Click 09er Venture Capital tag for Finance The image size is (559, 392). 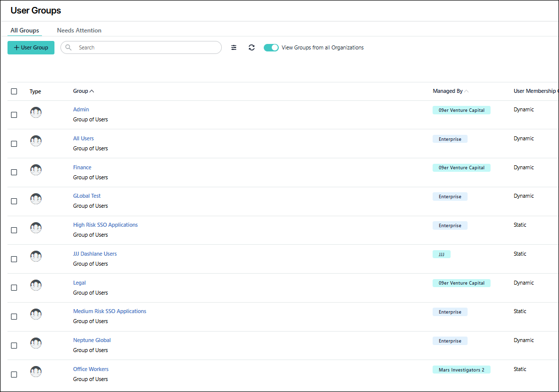click(461, 167)
